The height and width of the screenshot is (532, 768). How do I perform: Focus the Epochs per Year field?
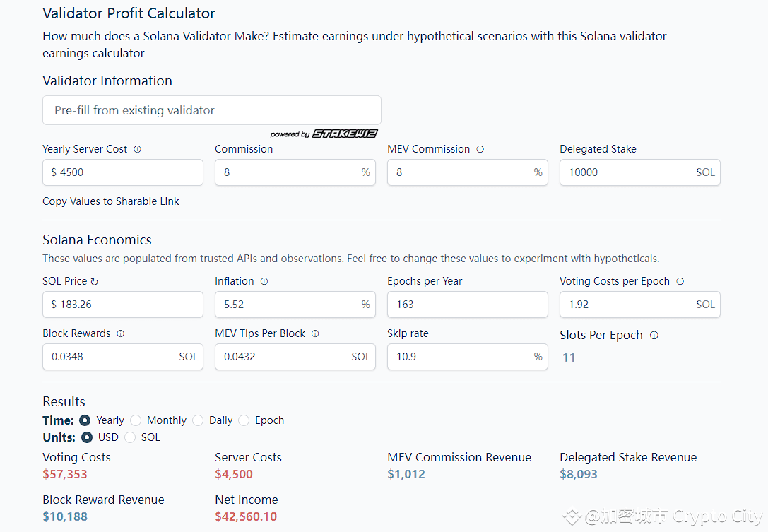point(467,305)
